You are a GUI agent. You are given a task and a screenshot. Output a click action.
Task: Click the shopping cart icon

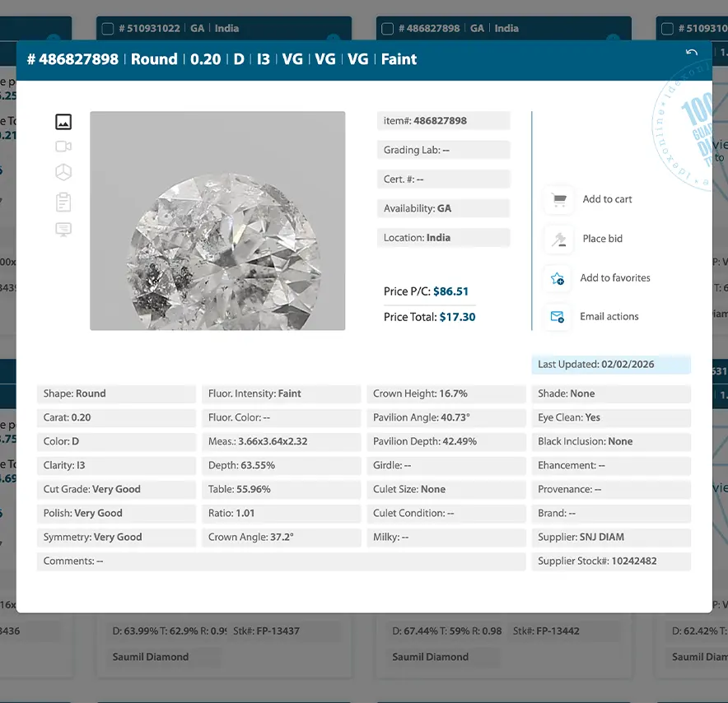click(560, 198)
